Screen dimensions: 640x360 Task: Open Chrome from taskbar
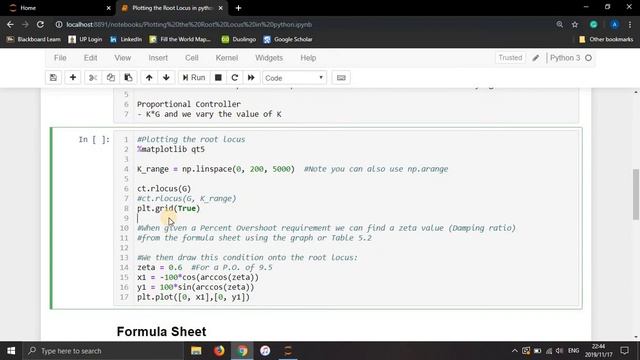click(242, 351)
